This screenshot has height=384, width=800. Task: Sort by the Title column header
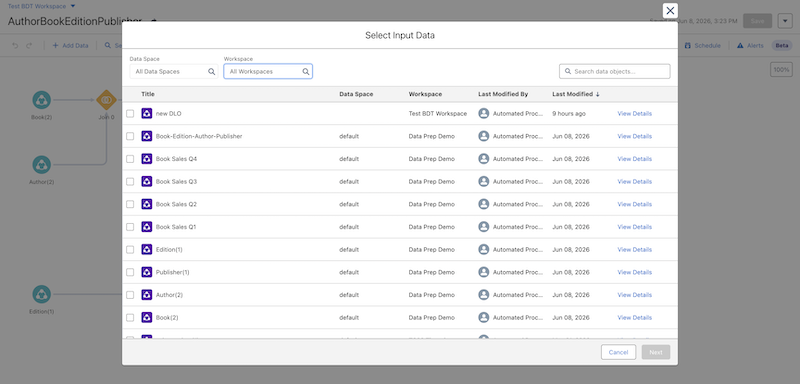tap(148, 94)
